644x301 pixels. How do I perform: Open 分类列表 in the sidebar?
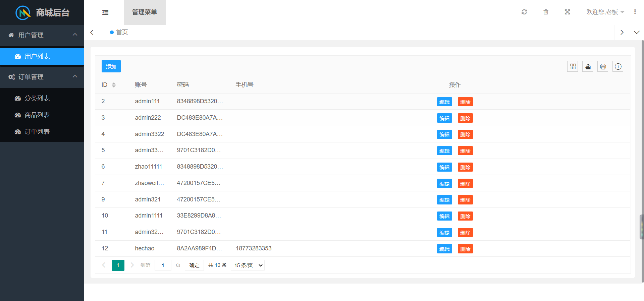(x=42, y=98)
